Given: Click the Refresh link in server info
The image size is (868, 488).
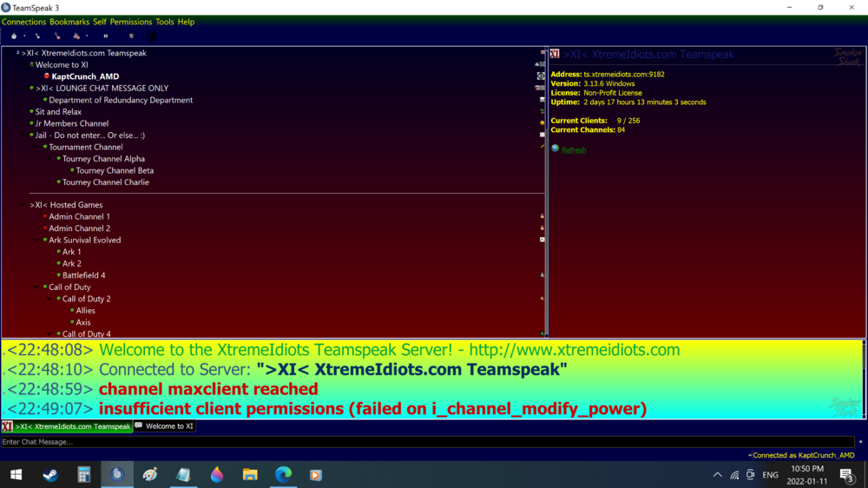Looking at the screenshot, I should coord(574,150).
